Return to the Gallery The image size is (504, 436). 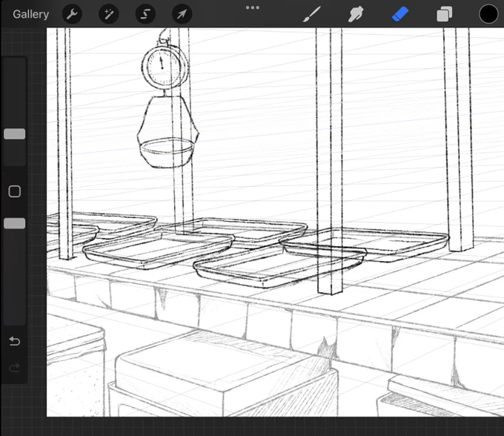[x=31, y=14]
